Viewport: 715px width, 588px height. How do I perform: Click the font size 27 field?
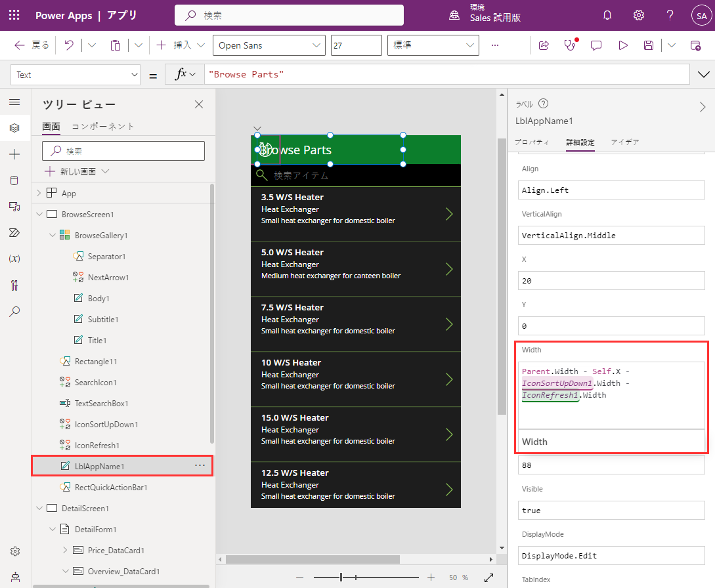[356, 45]
